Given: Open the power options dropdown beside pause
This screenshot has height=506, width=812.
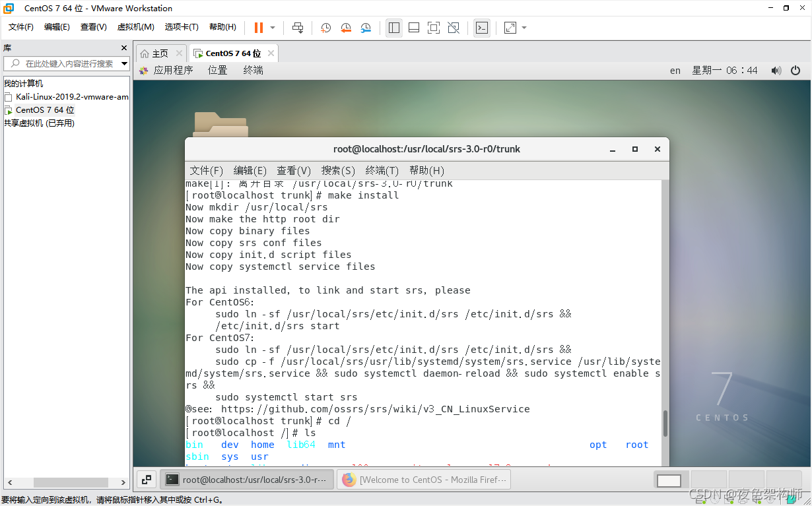Looking at the screenshot, I should [x=273, y=28].
